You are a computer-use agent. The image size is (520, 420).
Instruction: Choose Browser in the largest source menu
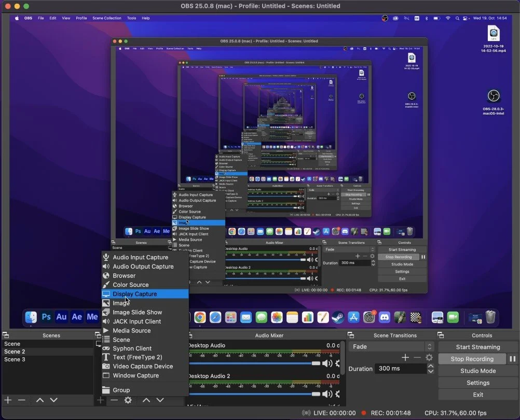(145, 275)
